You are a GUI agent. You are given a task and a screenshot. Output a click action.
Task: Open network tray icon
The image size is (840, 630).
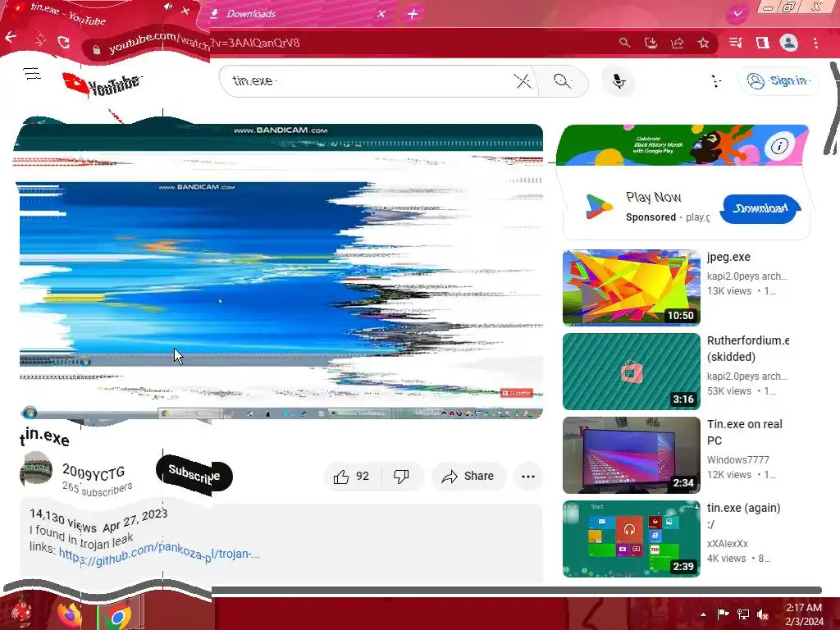tap(743, 614)
